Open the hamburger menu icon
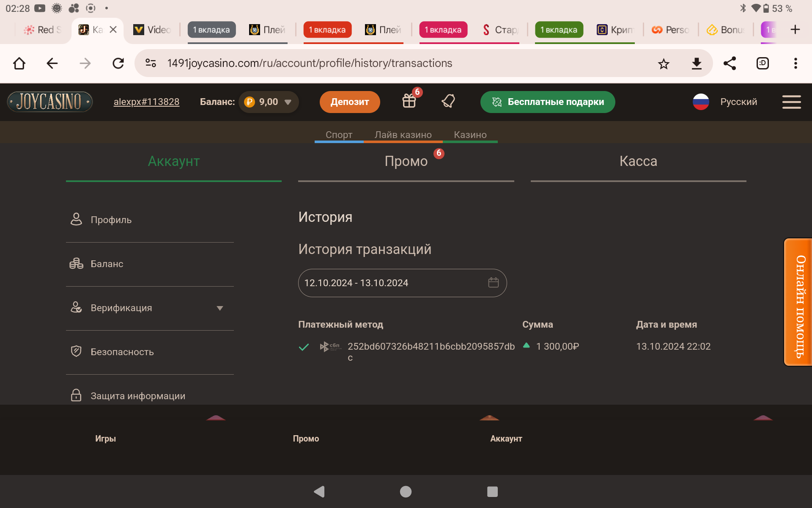This screenshot has height=508, width=812. [x=791, y=102]
